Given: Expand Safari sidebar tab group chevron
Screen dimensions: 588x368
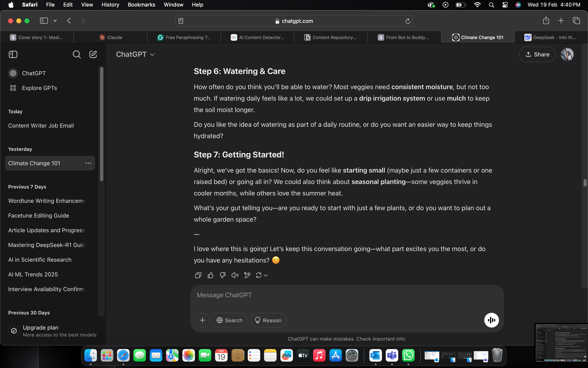Looking at the screenshot, I should point(55,21).
